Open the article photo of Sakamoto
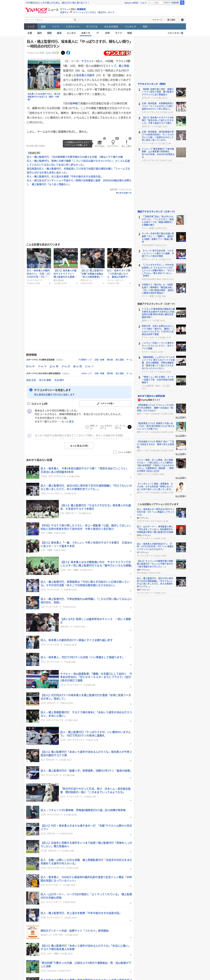This screenshot has width=210, height=980. [x=44, y=75]
